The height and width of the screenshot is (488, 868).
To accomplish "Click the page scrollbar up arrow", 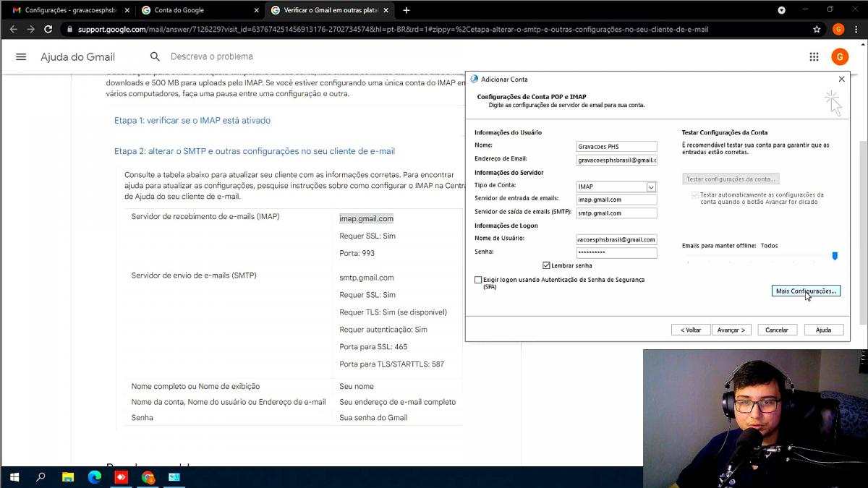I will click(863, 43).
